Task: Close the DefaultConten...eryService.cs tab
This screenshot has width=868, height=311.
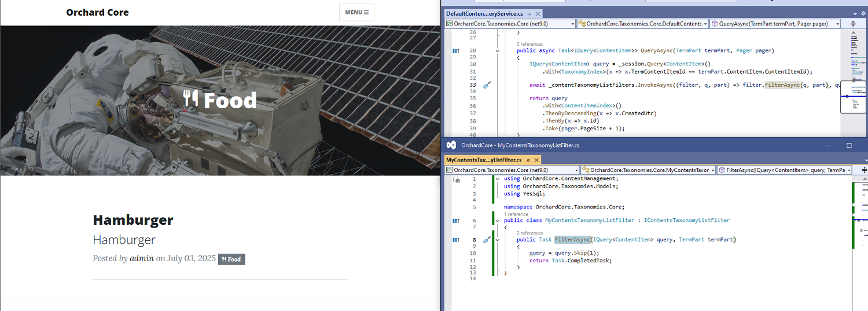Action: pyautogui.click(x=538, y=13)
